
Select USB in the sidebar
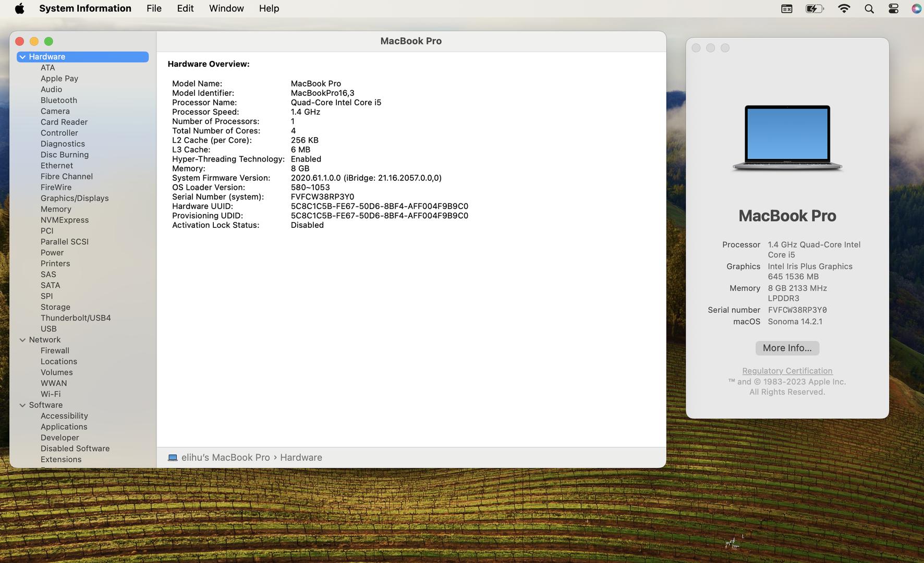(x=48, y=329)
